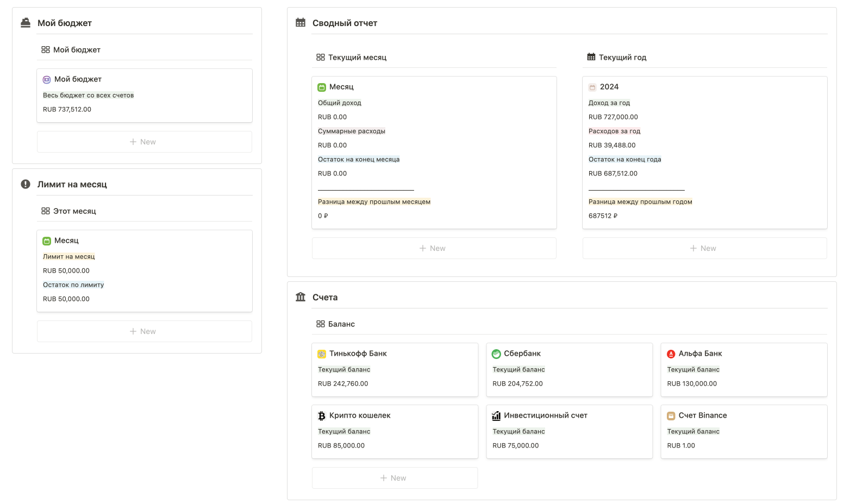Click the purple icon on Мой бюджет card

[x=47, y=79]
